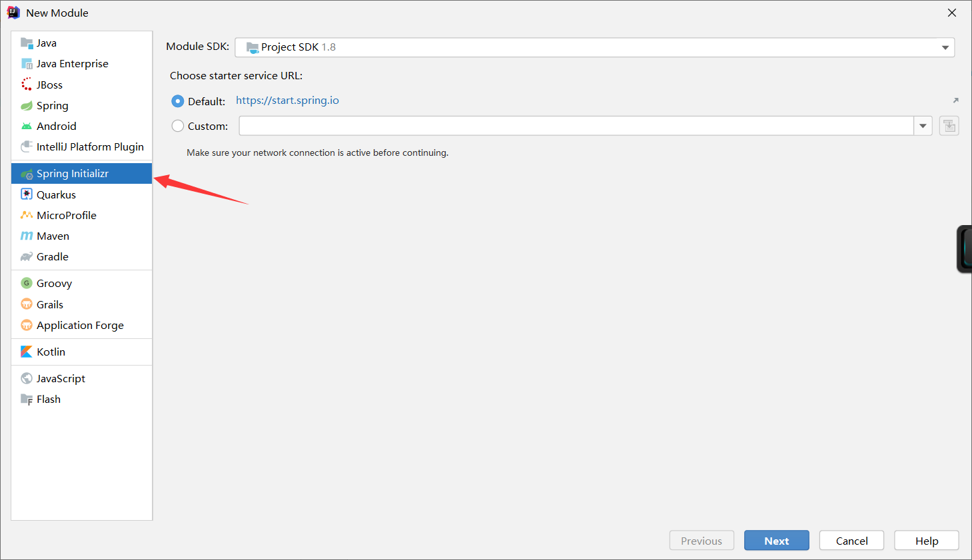Close the New Module dialog

point(952,13)
